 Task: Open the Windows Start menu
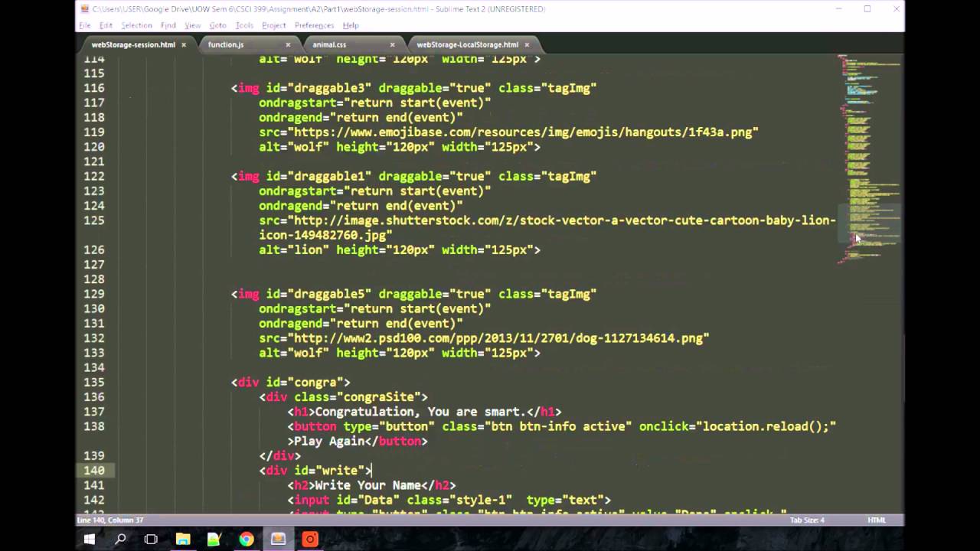[89, 540]
